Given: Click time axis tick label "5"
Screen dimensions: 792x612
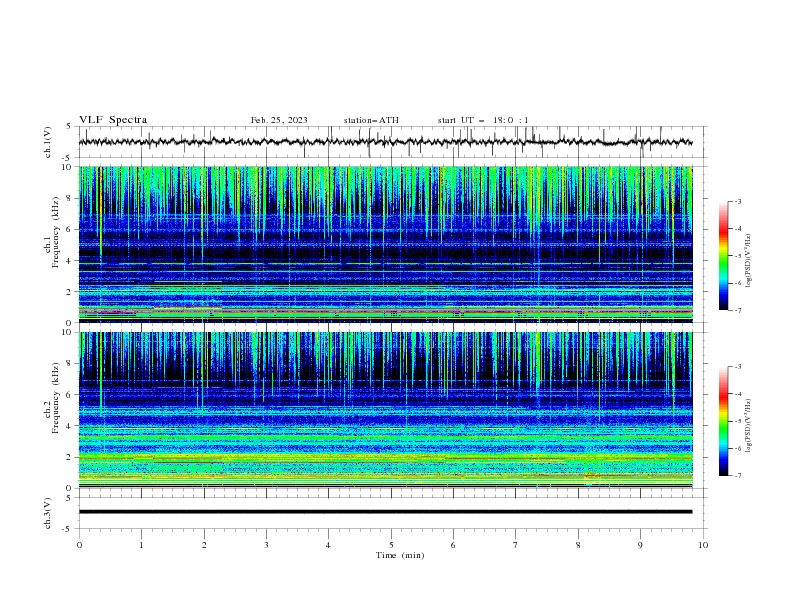Looking at the screenshot, I should point(391,545).
